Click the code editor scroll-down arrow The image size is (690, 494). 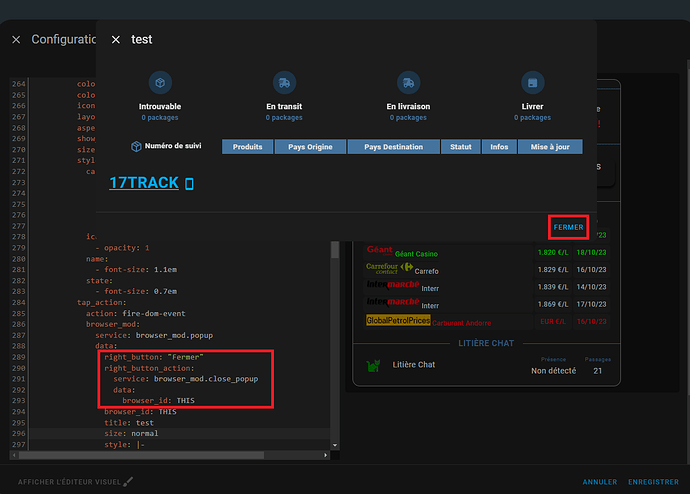click(x=335, y=445)
